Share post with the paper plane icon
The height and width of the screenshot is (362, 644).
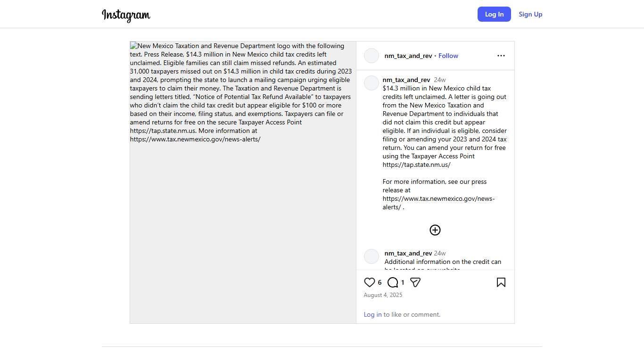[x=415, y=282]
